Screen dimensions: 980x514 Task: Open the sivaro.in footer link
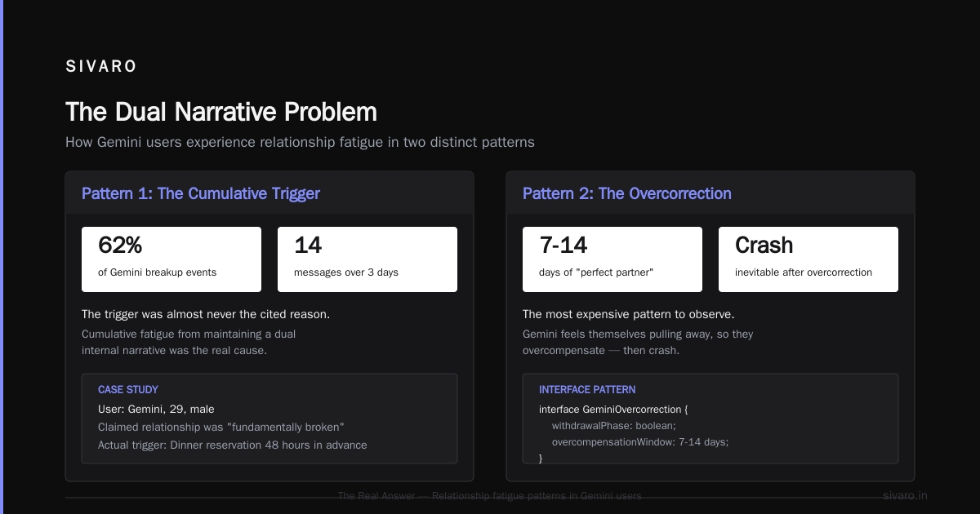(905, 495)
